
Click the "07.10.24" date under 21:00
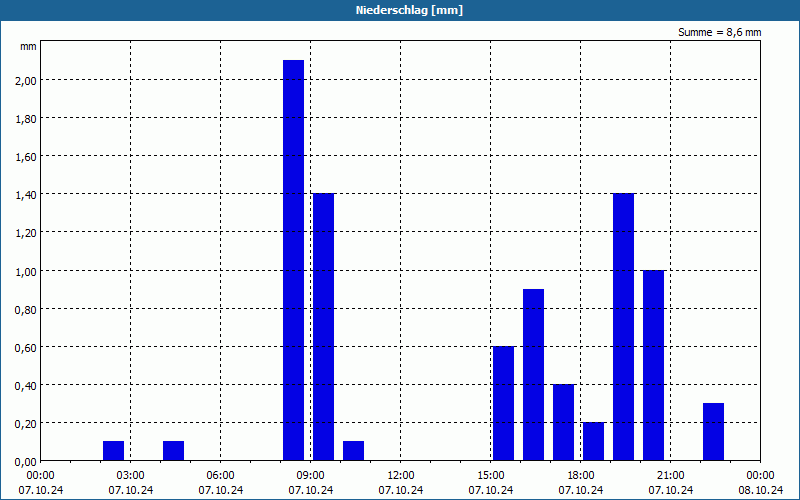[670, 490]
